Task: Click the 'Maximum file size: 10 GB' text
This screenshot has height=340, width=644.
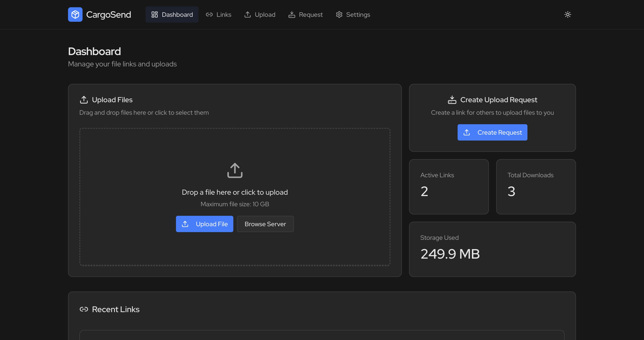Action: coord(235,204)
